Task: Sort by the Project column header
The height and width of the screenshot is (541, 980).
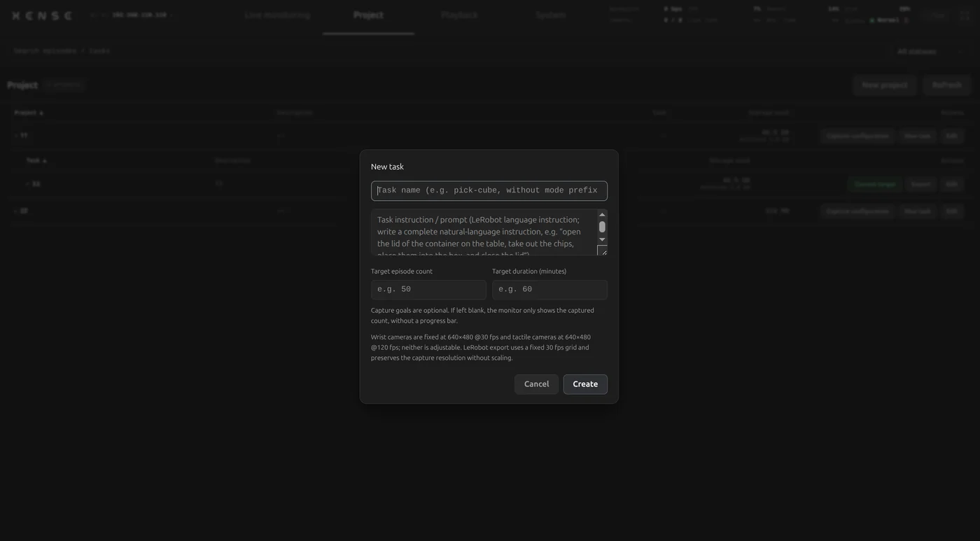Action: point(29,113)
